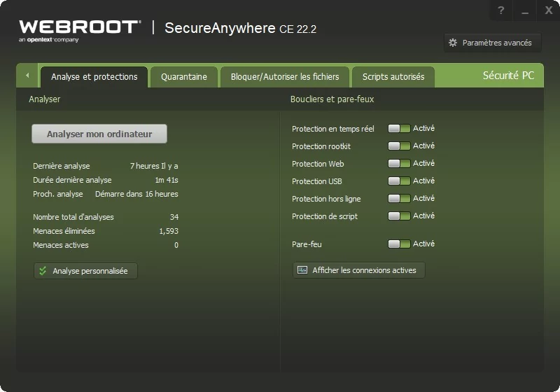Click the back arrow left of tabs
Screen dimensions: 560x392
point(27,76)
